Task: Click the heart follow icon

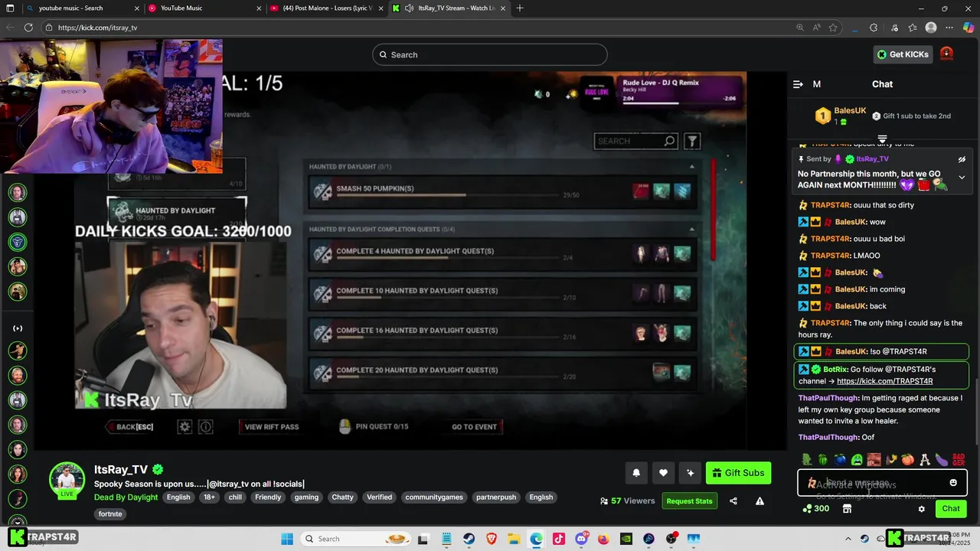Action: (x=663, y=473)
